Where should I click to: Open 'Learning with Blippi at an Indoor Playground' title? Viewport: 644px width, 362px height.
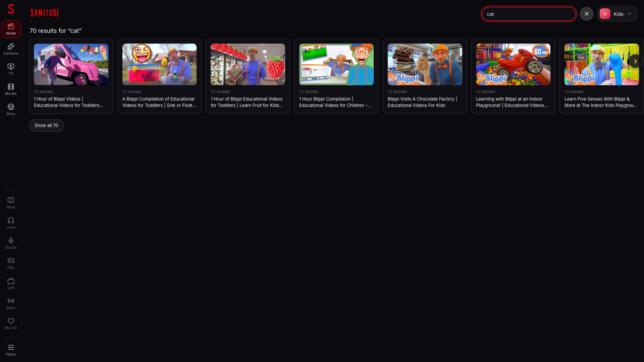coord(512,102)
